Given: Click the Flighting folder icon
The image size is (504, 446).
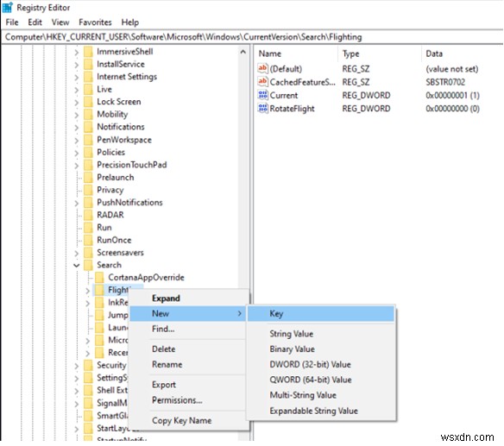Looking at the screenshot, I should (99, 290).
